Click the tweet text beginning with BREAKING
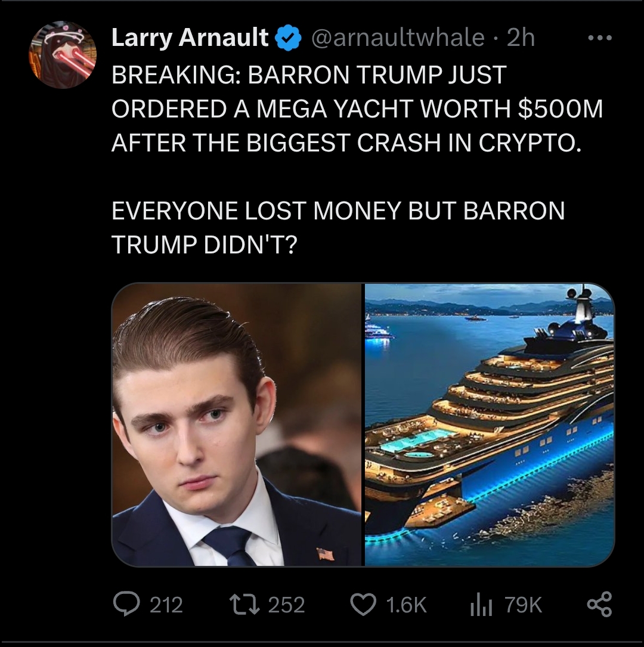The image size is (644, 647). [357, 109]
